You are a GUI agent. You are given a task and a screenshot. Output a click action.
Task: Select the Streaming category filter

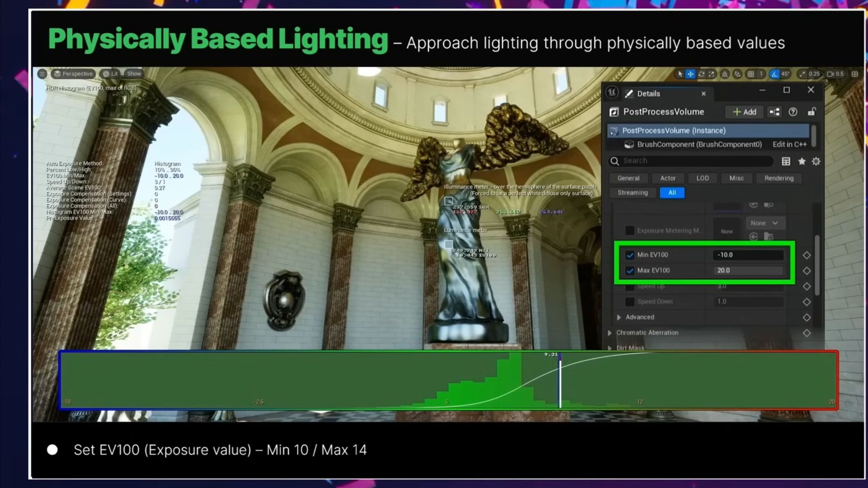pos(632,193)
